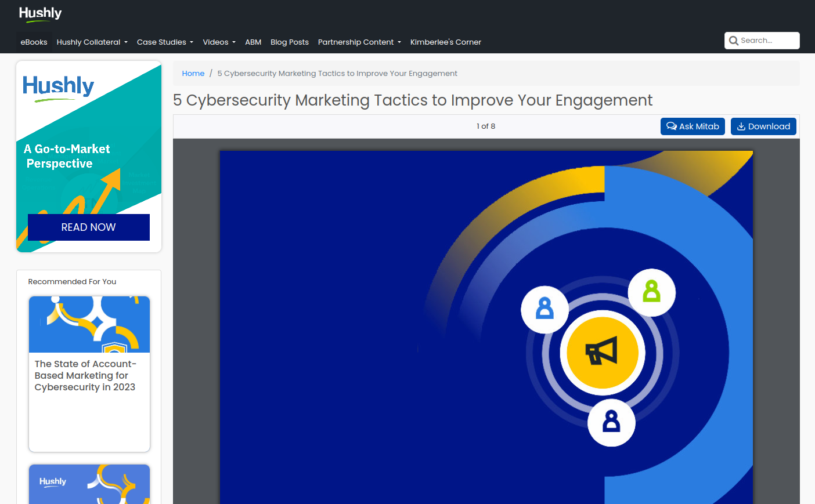Open The State of Account-Based Marketing card
This screenshot has height=504, width=815.
pos(89,374)
